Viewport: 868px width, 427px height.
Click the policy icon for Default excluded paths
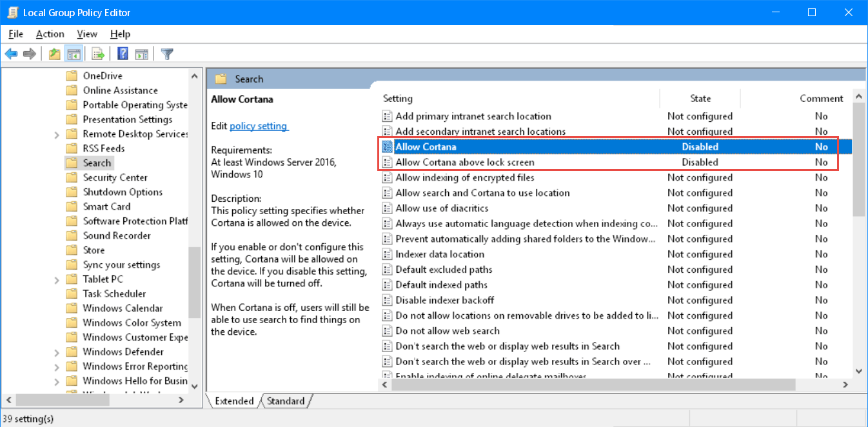(x=388, y=270)
